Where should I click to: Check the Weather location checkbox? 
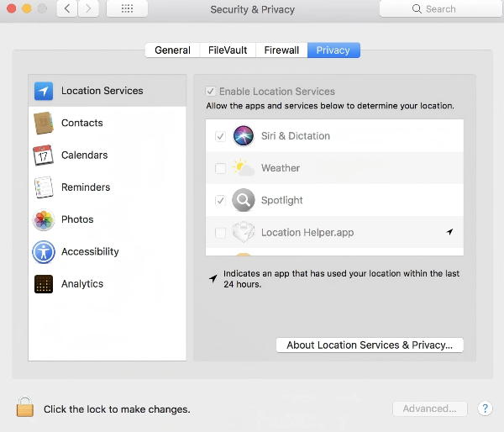[220, 168]
